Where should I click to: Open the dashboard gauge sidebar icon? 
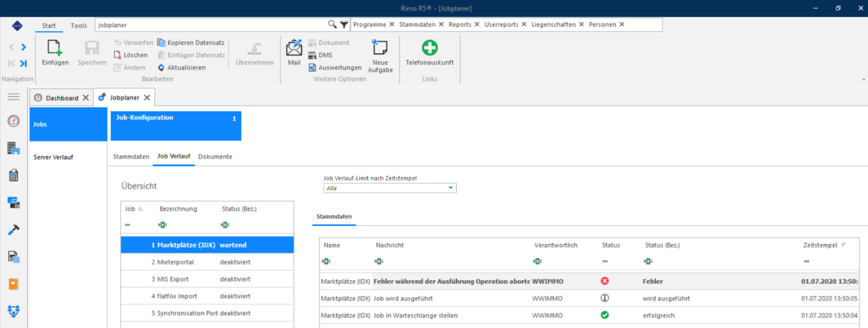[13, 121]
